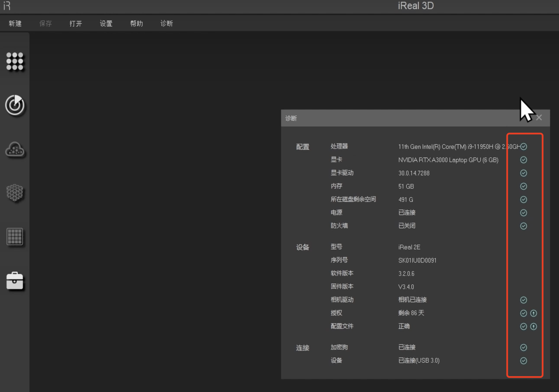
Task: Click the software version 3.2.0.6
Action: point(406,274)
